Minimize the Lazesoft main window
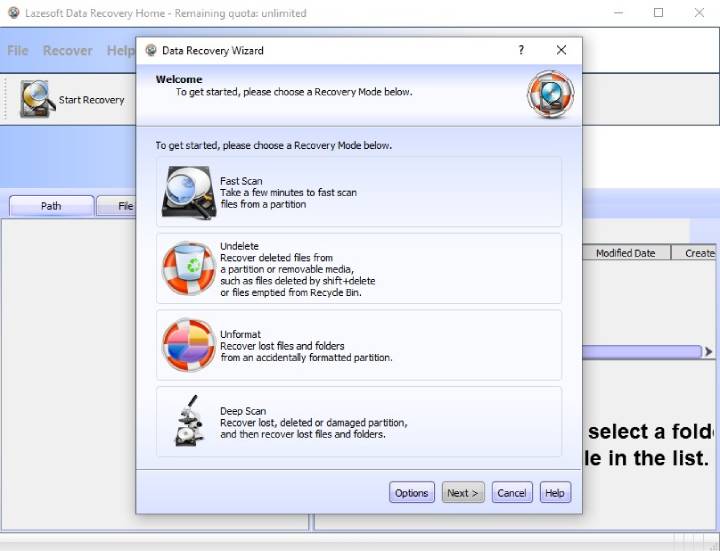 (619, 13)
